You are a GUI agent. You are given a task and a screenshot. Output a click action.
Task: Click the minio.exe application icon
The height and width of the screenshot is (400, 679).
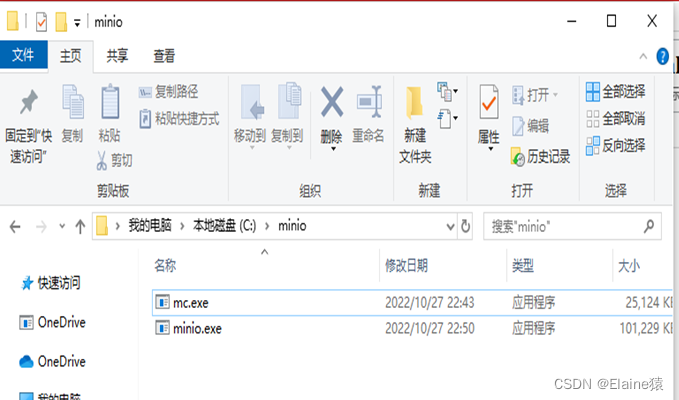[162, 328]
